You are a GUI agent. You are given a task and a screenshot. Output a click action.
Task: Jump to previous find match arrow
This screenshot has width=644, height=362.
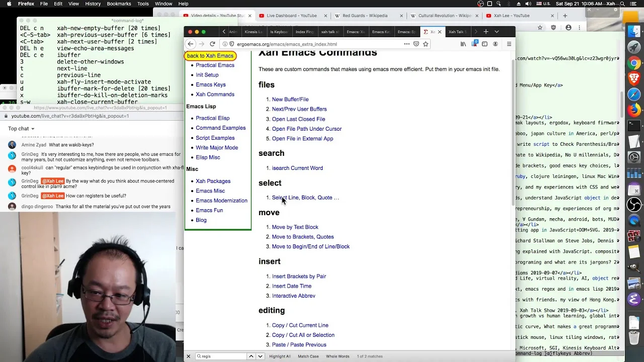(x=251, y=356)
